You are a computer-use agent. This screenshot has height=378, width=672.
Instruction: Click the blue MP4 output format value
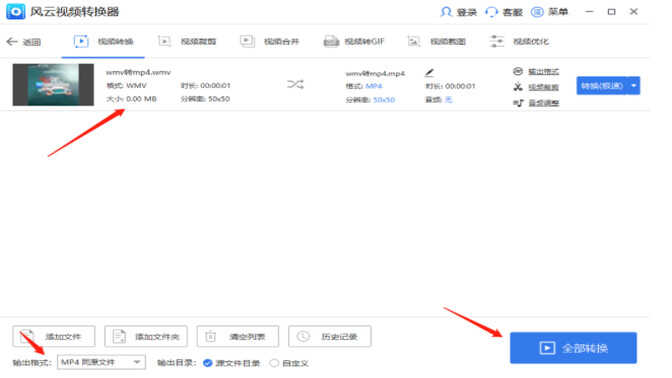(374, 86)
